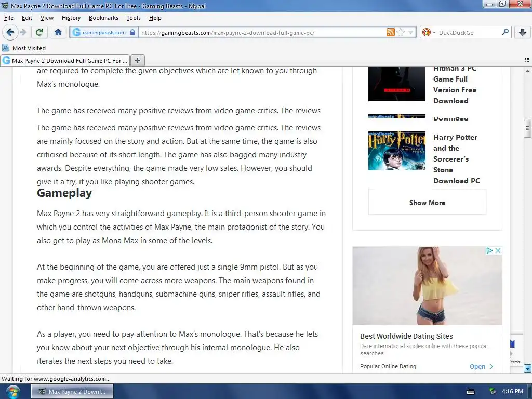Click the page scrollbar thumb
The height and width of the screenshot is (399, 532).
tap(527, 128)
